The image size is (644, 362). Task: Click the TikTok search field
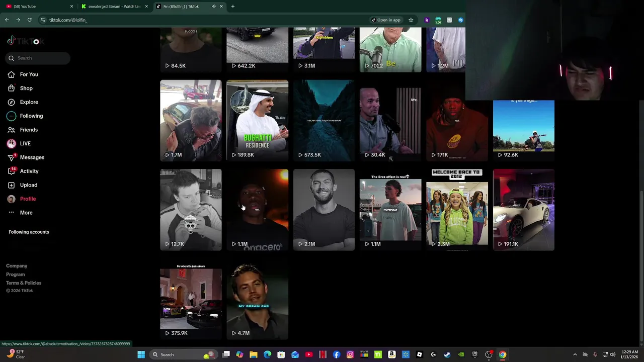point(38,58)
